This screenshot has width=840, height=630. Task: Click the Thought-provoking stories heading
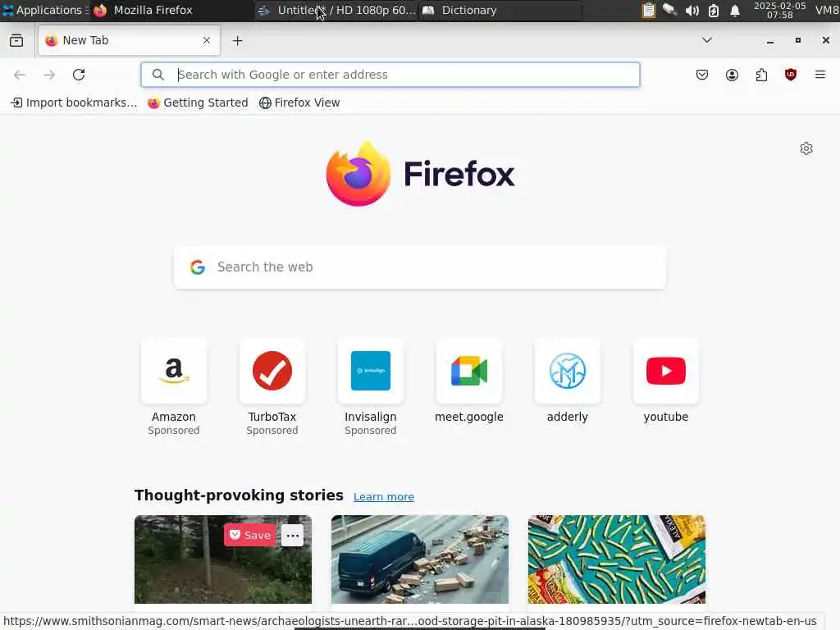click(x=239, y=495)
